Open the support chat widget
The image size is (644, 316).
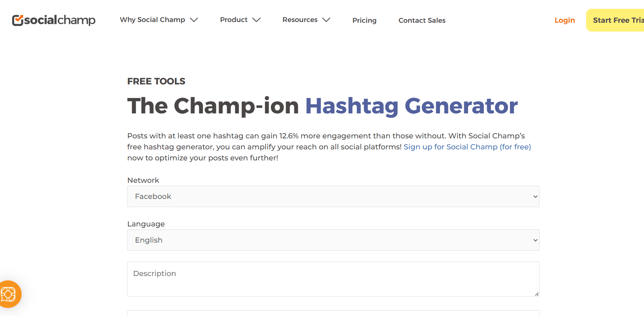click(10, 294)
